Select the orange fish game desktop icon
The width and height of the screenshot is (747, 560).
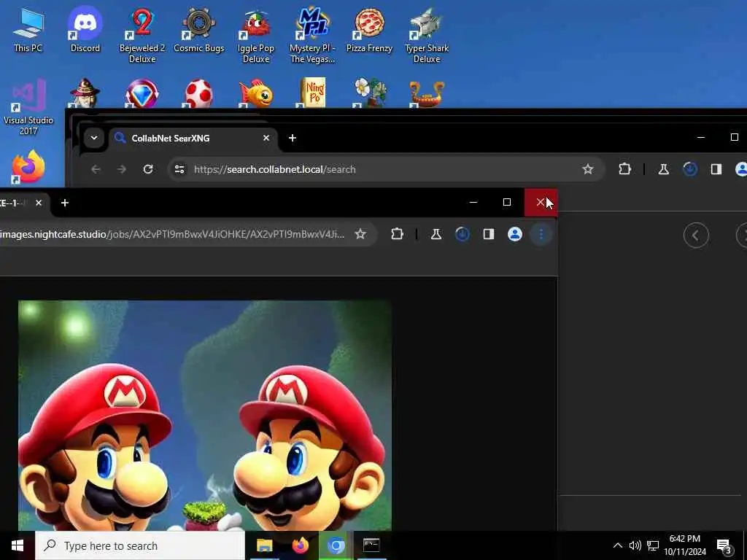pos(256,93)
